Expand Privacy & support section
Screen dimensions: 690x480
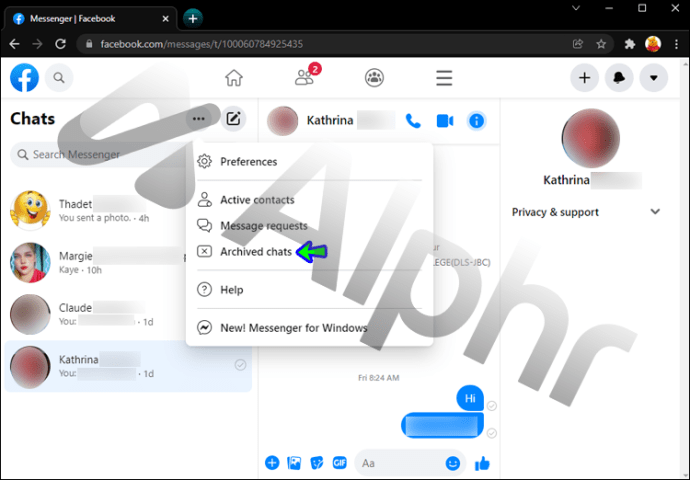coord(586,212)
